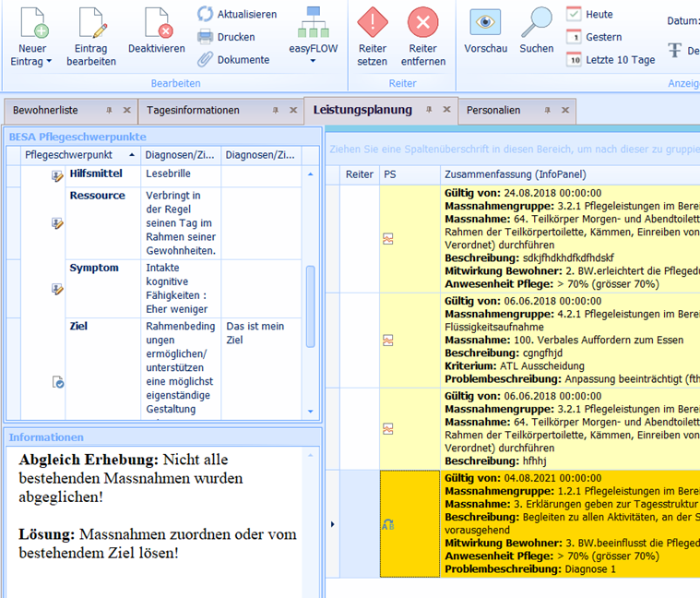Pin the Leistungsplanung tab
This screenshot has height=598, width=700.
[x=428, y=111]
